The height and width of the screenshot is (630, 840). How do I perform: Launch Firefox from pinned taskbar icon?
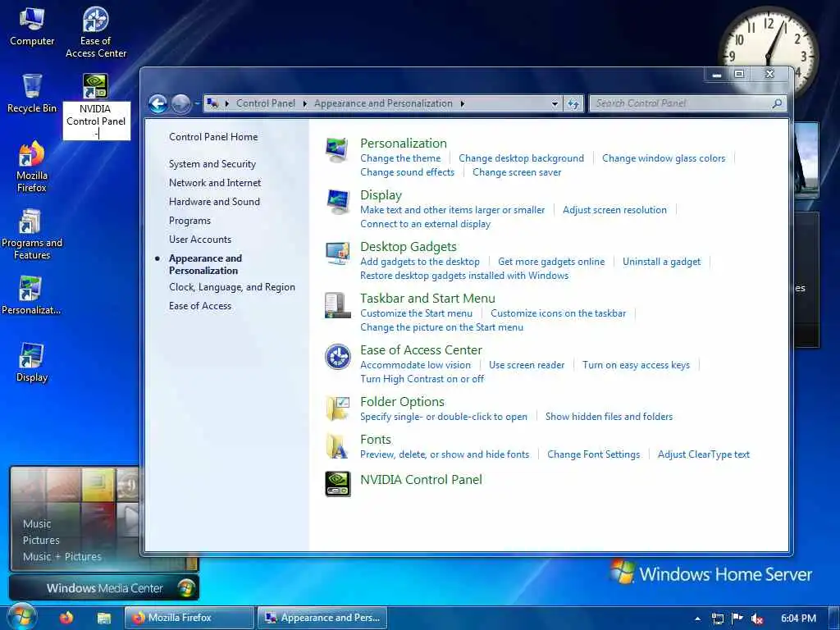pos(66,618)
